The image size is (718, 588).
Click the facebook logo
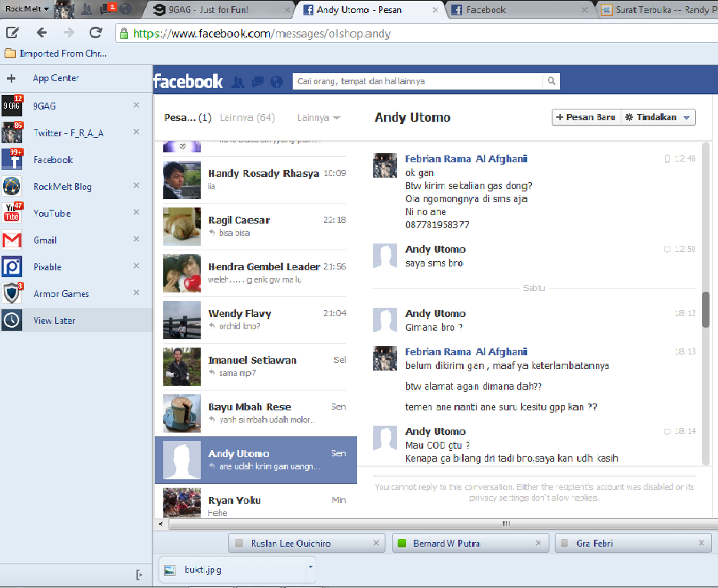(189, 81)
